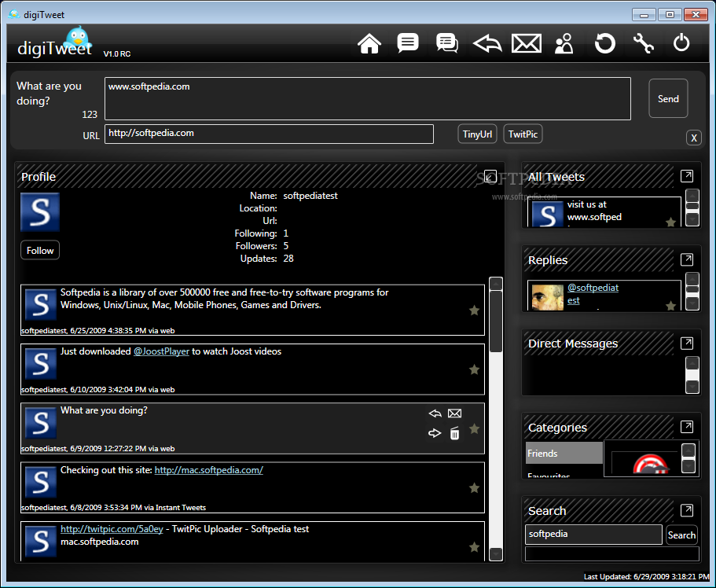Click scroll up arrow of profile tweets
716x588 pixels.
[x=495, y=283]
